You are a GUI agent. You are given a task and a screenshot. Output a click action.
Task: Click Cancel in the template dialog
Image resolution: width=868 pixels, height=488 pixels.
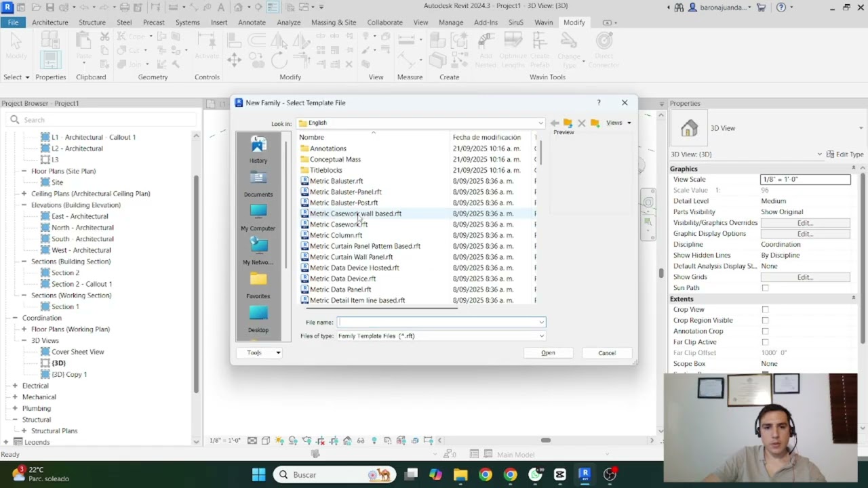tap(607, 353)
